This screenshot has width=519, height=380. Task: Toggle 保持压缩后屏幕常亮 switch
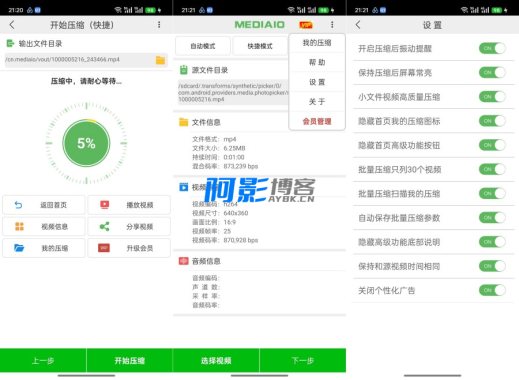pyautogui.click(x=492, y=72)
